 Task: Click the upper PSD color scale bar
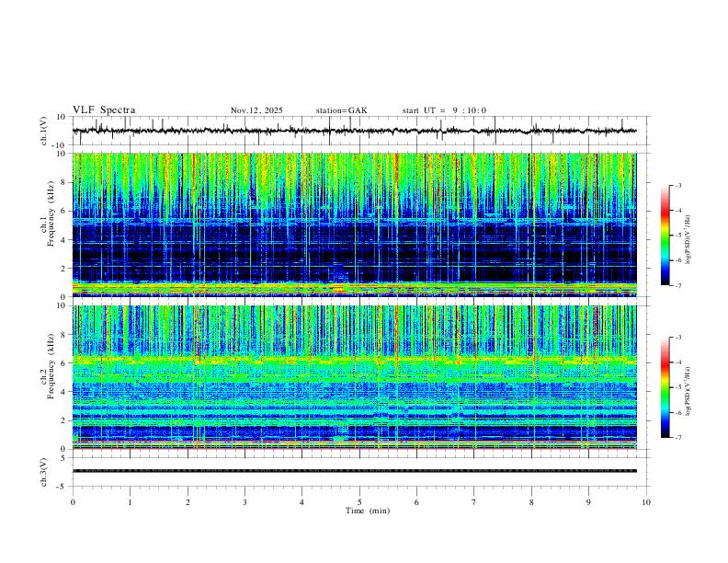point(665,236)
